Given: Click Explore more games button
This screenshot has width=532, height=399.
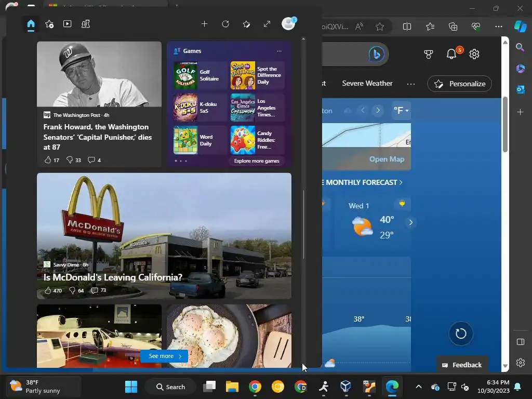Looking at the screenshot, I should tap(257, 161).
